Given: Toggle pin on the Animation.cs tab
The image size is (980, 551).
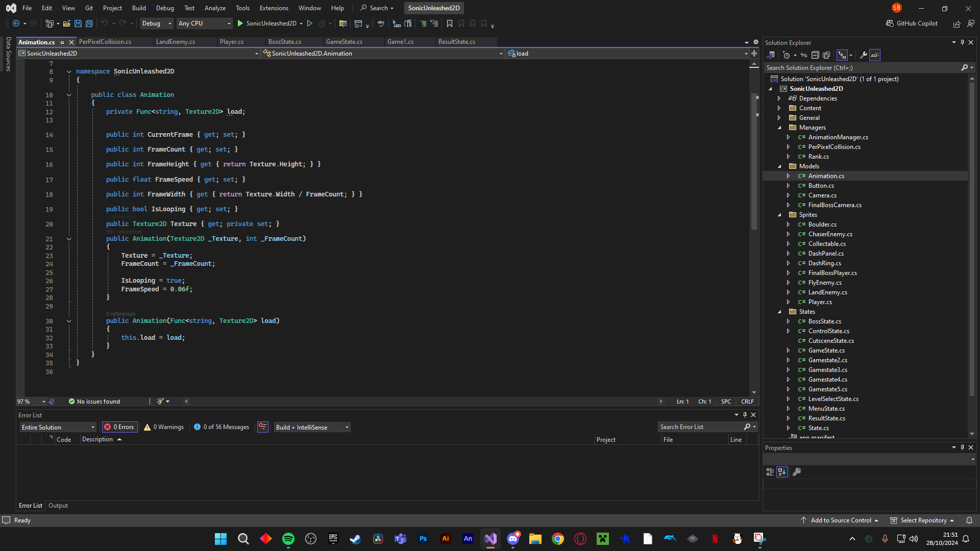Looking at the screenshot, I should pos(62,42).
